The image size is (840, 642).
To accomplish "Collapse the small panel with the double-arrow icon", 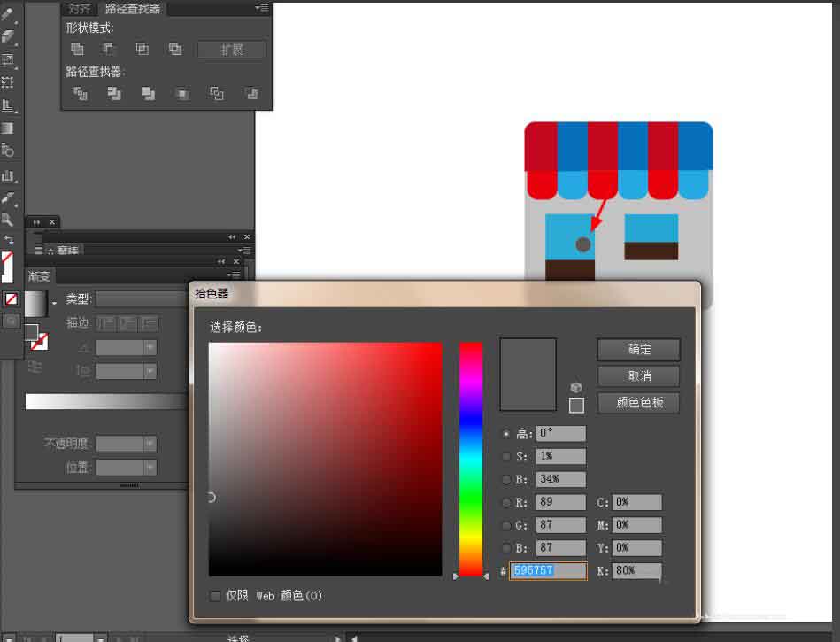I will tap(36, 222).
